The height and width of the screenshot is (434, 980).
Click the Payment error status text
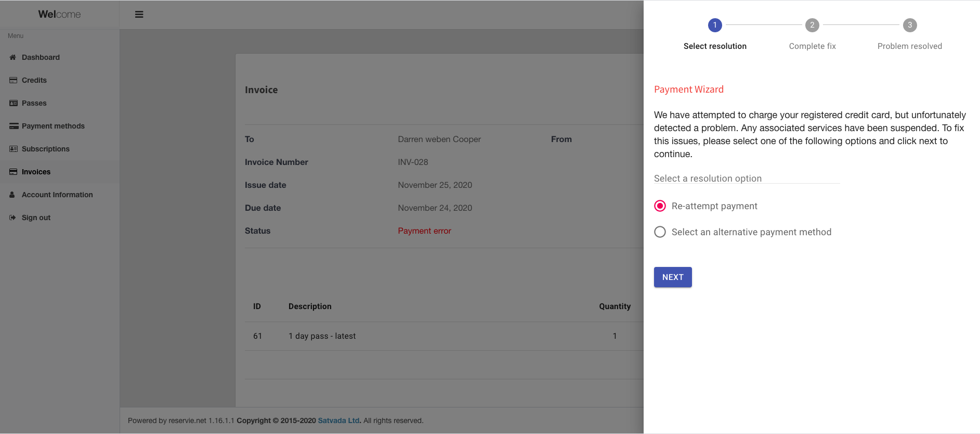pos(424,231)
